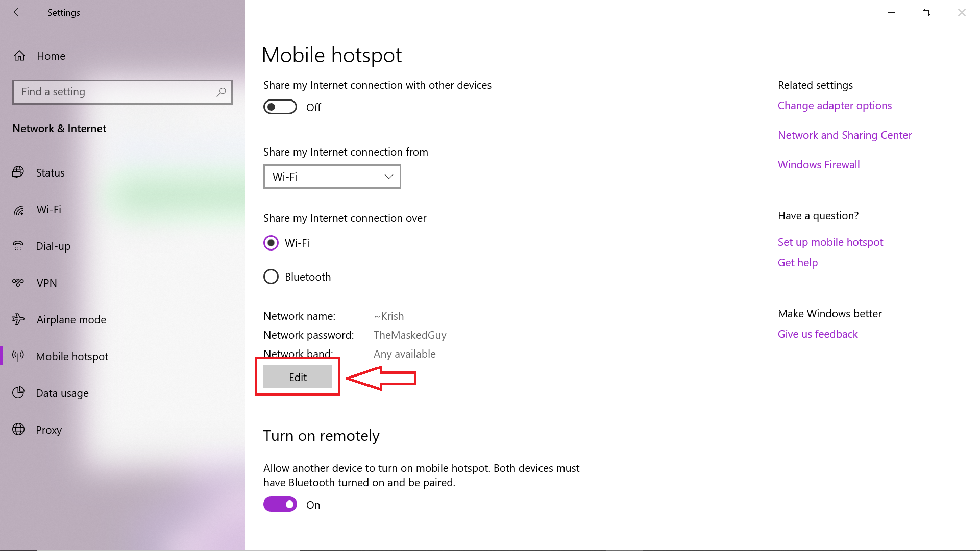Click the Find a setting search input field

[122, 91]
